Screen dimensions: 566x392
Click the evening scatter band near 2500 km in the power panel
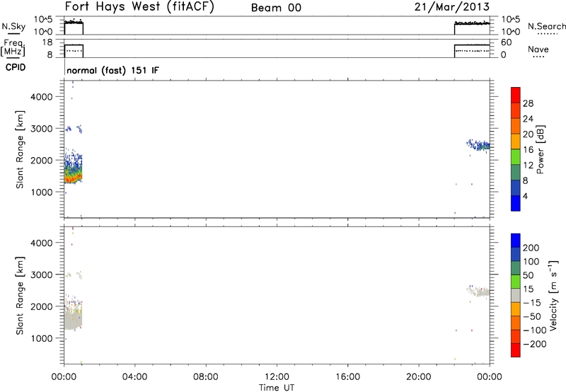[479, 145]
